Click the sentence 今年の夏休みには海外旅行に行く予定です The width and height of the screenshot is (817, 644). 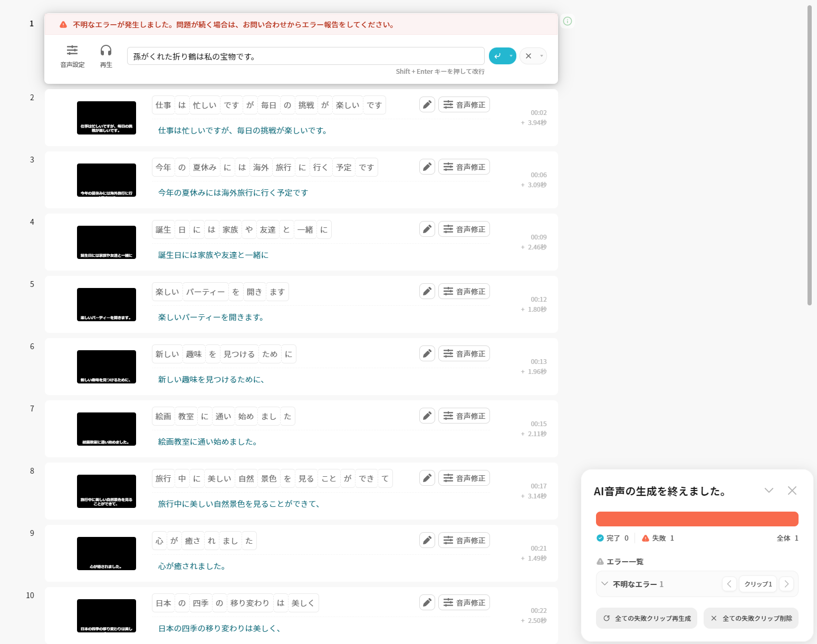pos(233,193)
